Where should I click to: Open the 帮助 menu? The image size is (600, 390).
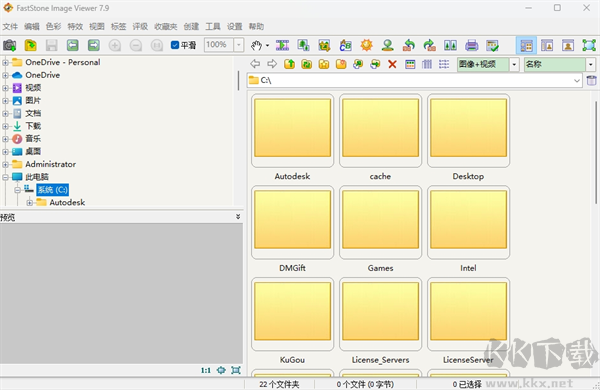[x=256, y=26]
